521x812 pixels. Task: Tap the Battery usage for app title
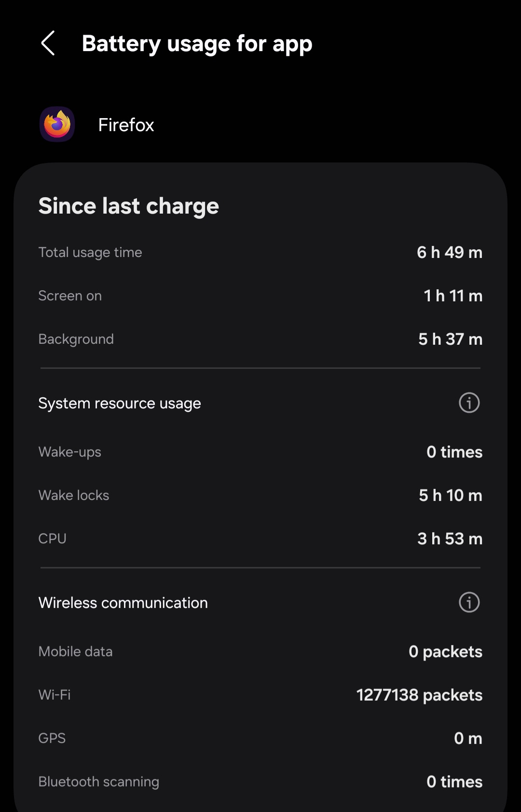point(197,43)
